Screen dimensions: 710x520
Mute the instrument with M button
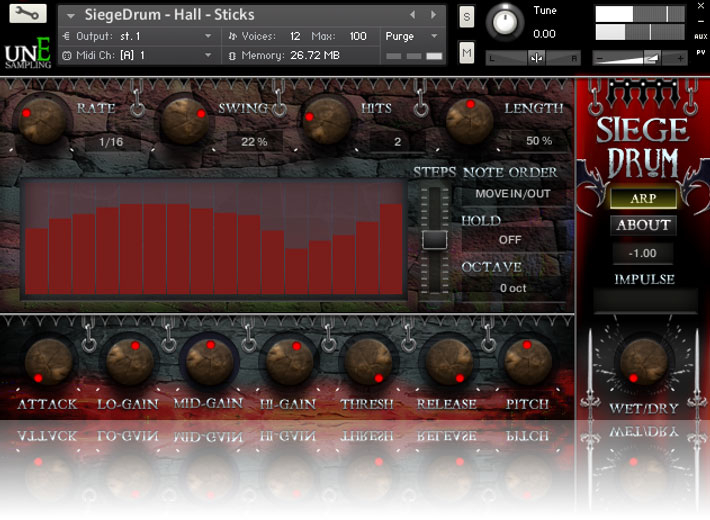(x=467, y=53)
